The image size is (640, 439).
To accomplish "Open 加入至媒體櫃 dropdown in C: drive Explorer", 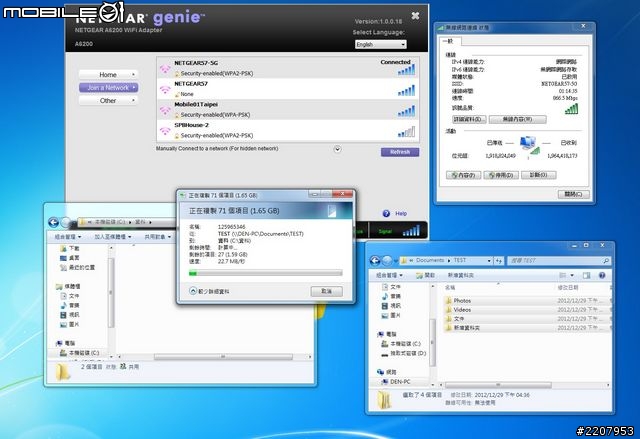I will point(113,237).
